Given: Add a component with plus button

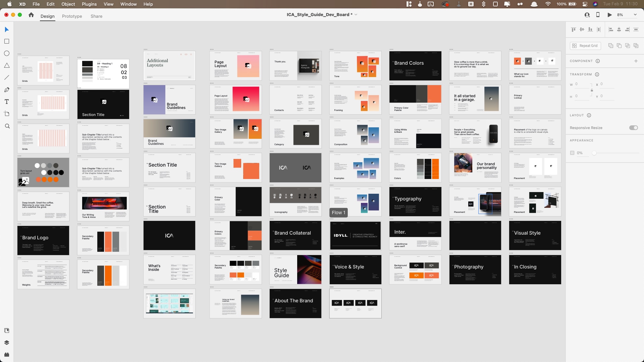Looking at the screenshot, I should click(636, 61).
